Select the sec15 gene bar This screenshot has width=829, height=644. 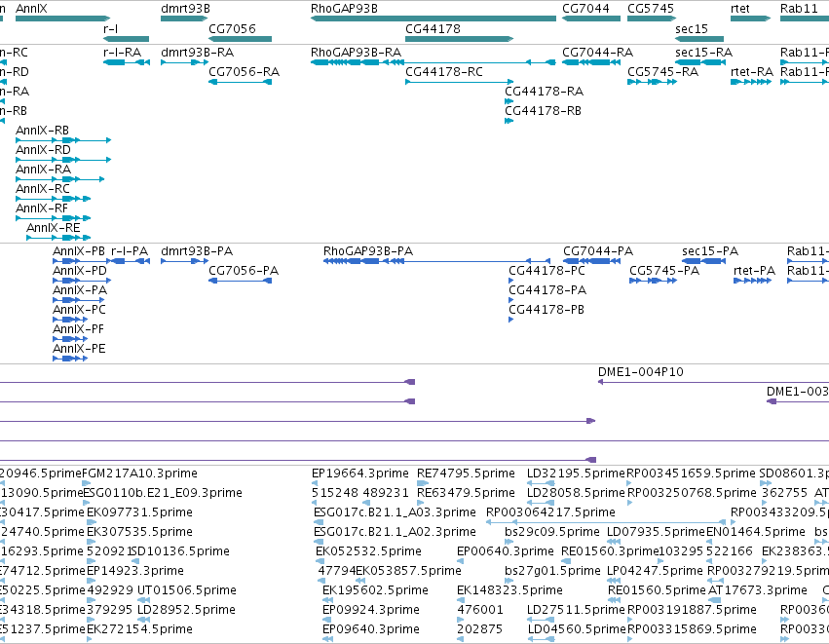pos(698,39)
